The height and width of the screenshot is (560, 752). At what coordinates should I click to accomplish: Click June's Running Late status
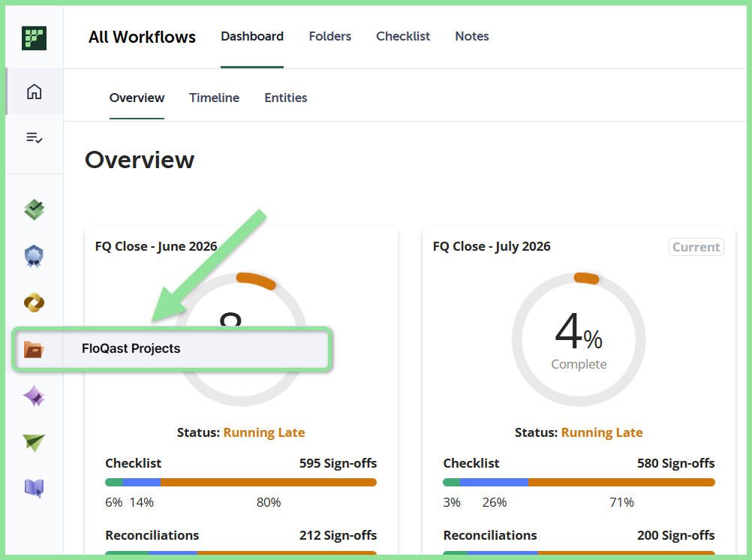coord(264,433)
